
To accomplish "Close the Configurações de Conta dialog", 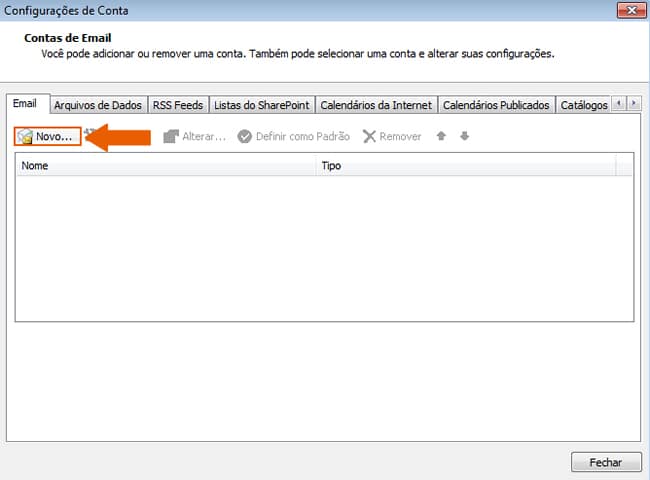I will [631, 10].
